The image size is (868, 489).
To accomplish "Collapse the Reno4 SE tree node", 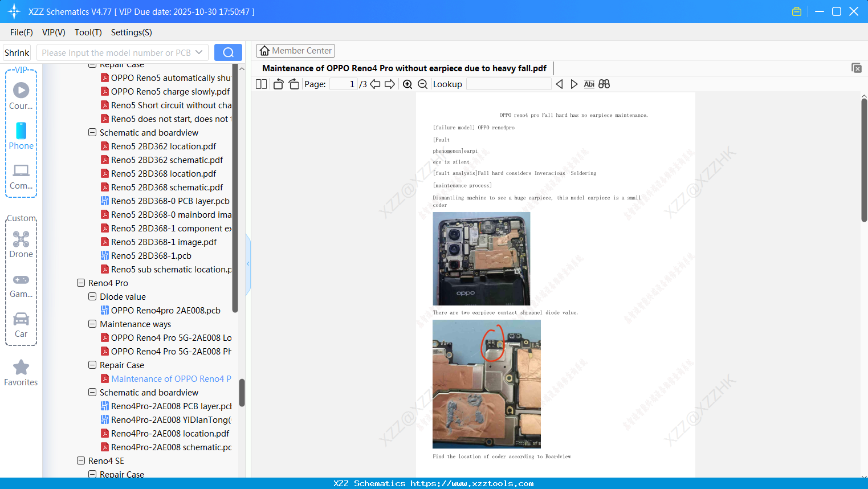I will click(x=81, y=461).
